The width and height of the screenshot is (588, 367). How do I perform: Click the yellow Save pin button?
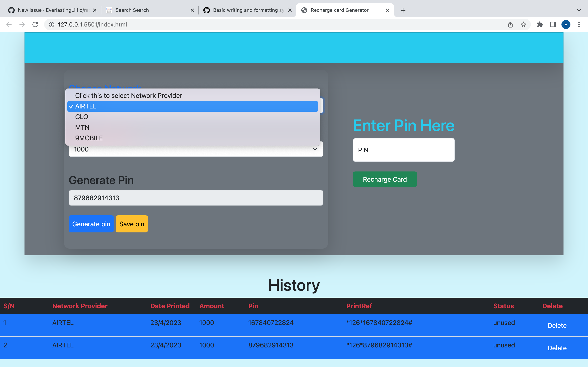click(132, 224)
